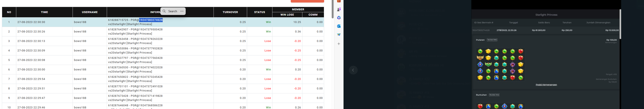Image resolution: width=644 pixels, height=109 pixels.
Task: Click the Saldo Baru column header
Action: [544, 23]
